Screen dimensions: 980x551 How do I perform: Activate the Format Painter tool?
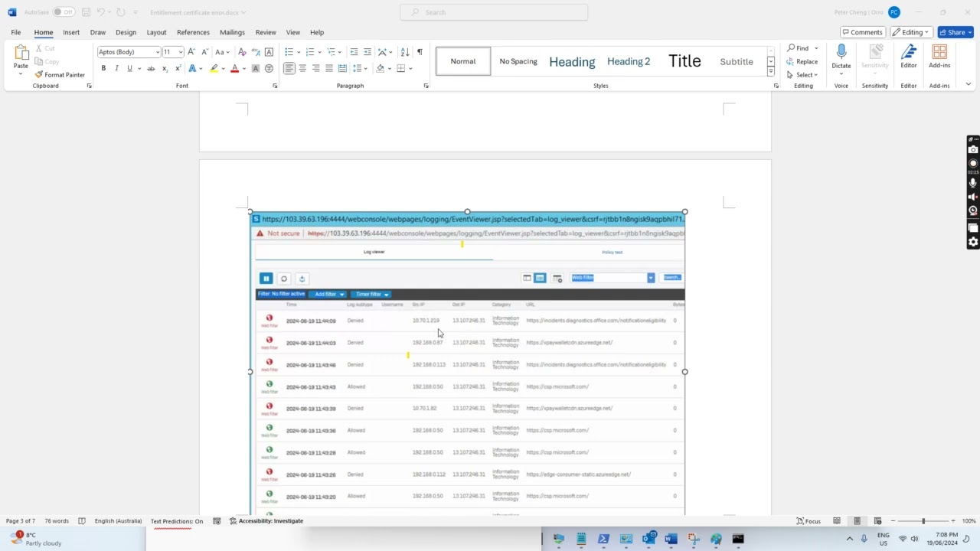coord(60,75)
